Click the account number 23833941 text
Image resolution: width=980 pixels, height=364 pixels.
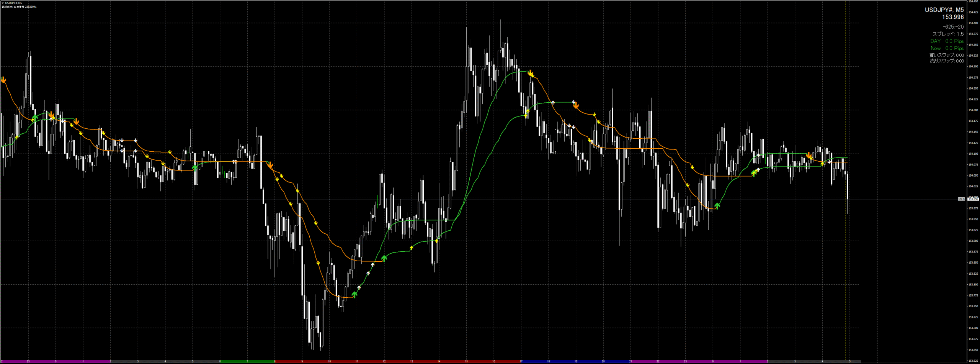click(31, 7)
